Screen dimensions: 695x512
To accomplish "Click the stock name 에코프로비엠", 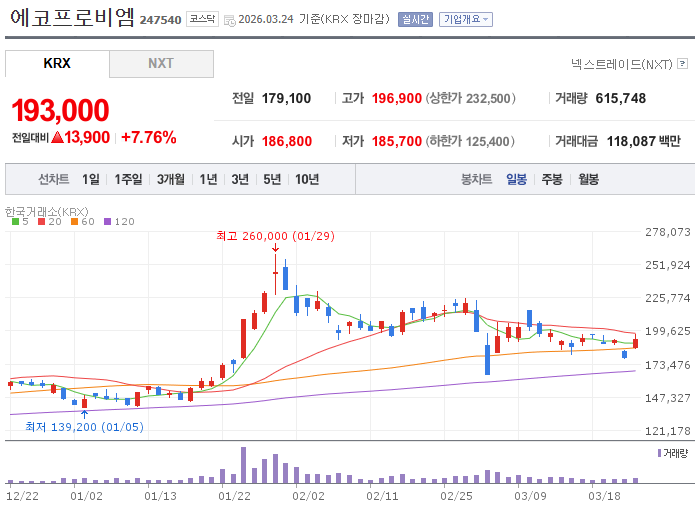I will pos(72,18).
